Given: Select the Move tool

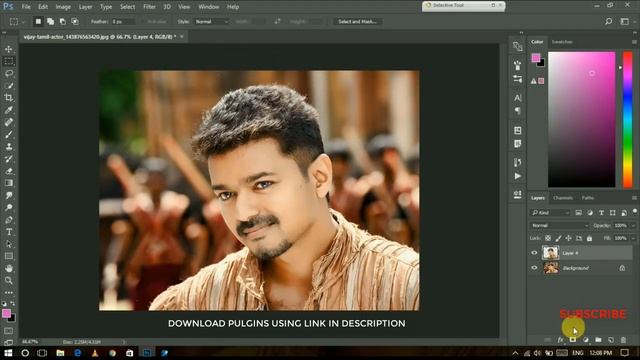Looking at the screenshot, I should point(9,49).
